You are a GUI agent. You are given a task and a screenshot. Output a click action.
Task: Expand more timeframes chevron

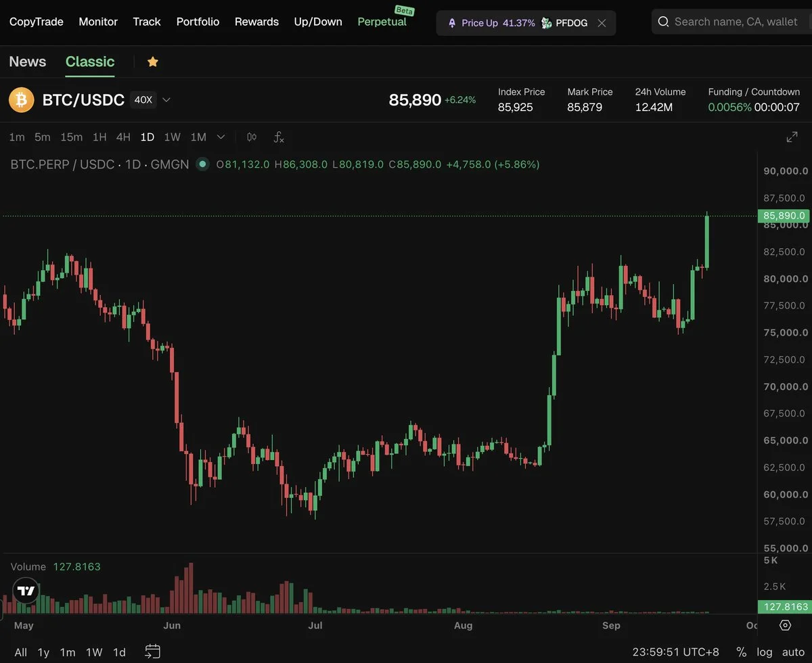coord(221,137)
